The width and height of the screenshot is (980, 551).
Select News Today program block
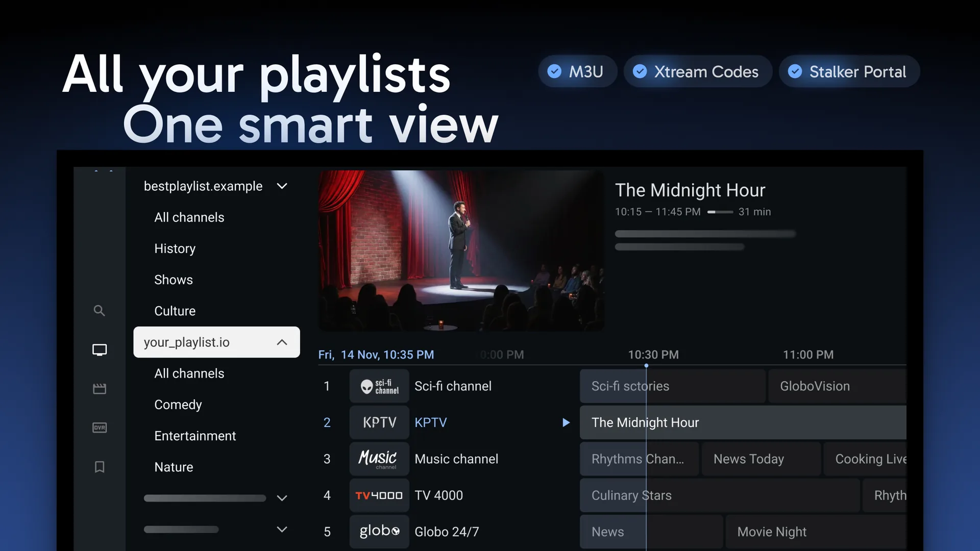coord(761,459)
